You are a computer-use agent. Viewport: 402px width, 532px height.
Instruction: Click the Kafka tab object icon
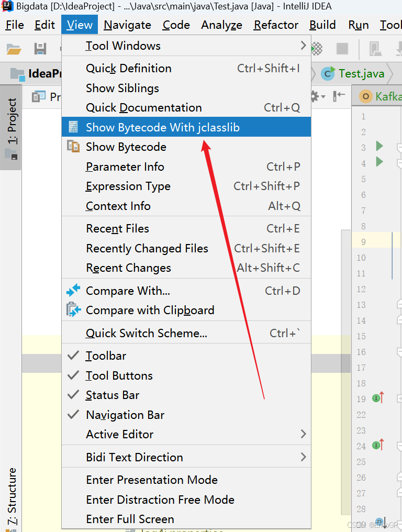[365, 97]
